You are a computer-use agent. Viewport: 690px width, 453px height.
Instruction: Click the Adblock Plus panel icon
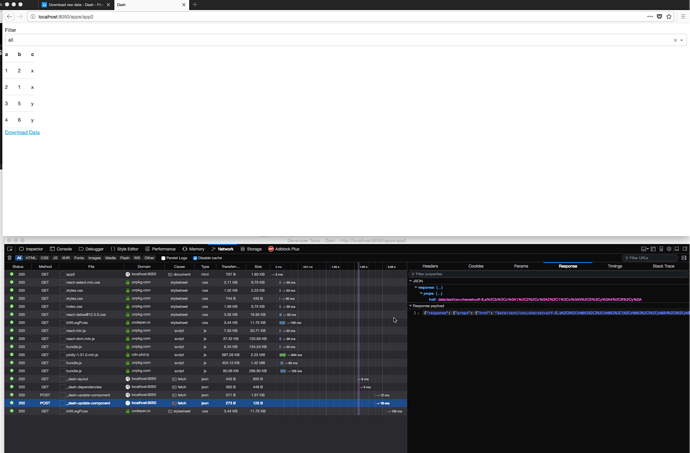(x=271, y=249)
